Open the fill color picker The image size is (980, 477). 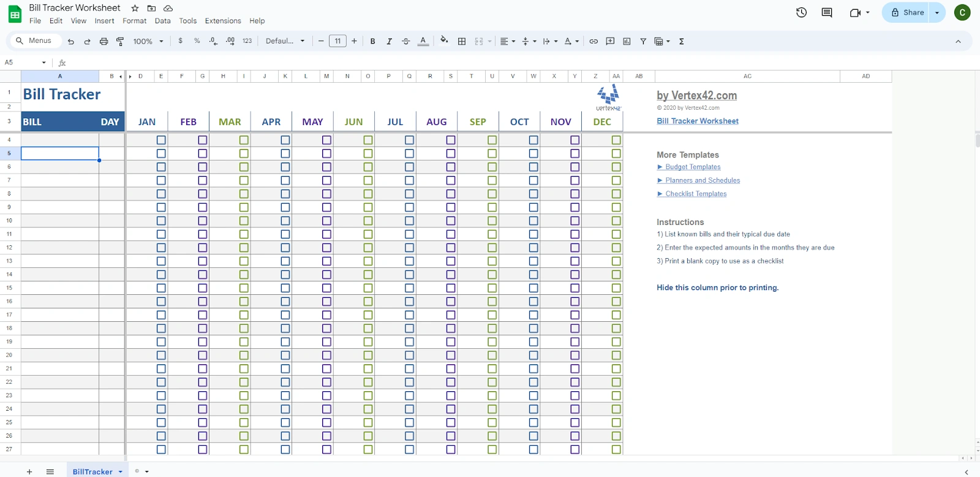click(444, 41)
